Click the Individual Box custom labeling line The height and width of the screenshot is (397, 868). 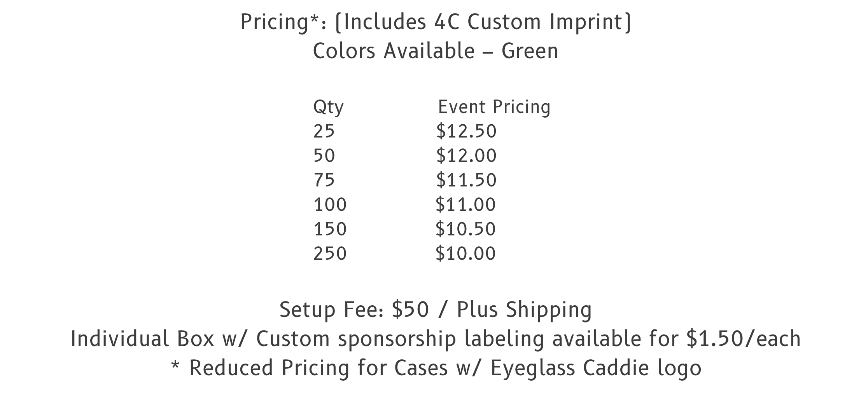pos(436,339)
